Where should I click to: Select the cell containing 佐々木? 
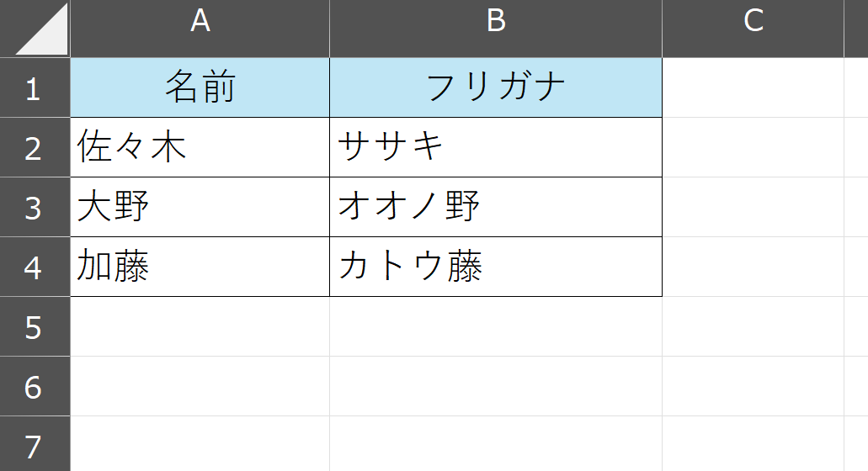click(200, 148)
